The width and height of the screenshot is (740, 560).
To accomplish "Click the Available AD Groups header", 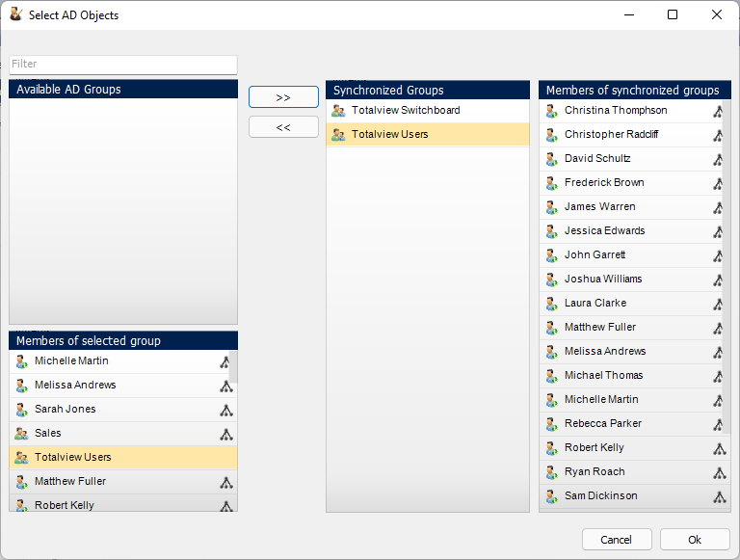I will tap(123, 90).
